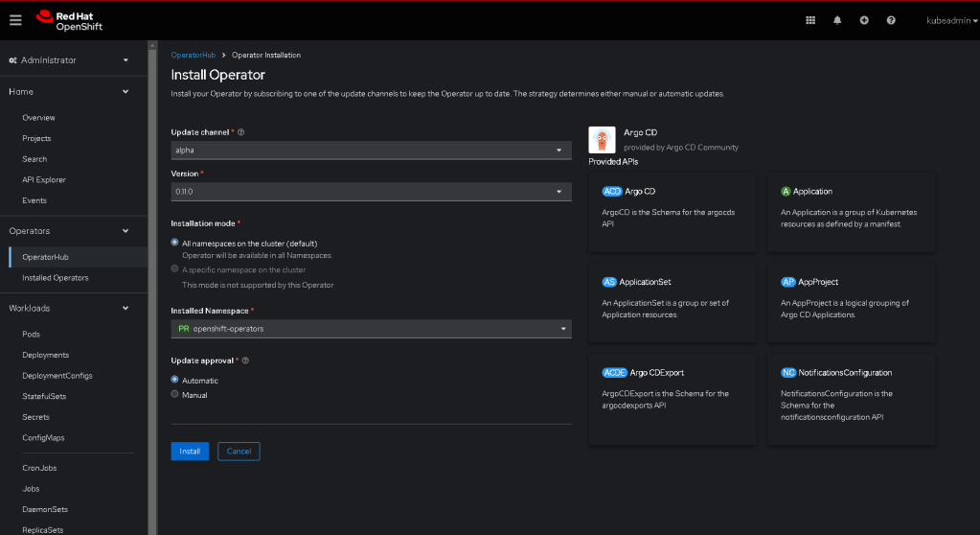Open DaemonSets under Workloads
This screenshot has width=980, height=535.
[x=45, y=509]
